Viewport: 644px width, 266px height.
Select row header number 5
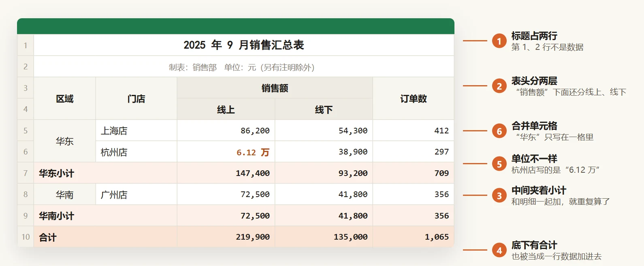(x=26, y=131)
